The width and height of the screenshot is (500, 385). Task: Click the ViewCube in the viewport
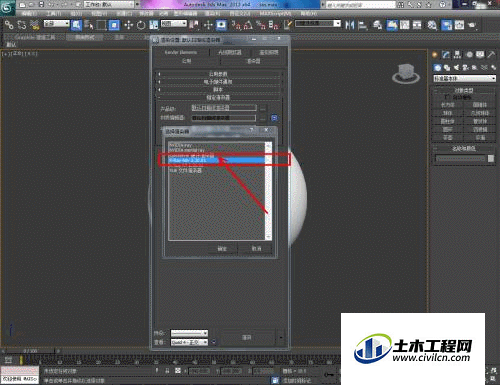(x=406, y=74)
